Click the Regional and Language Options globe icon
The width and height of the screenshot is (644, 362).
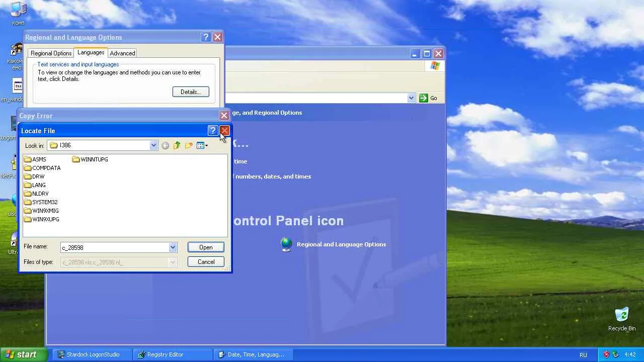pyautogui.click(x=286, y=244)
